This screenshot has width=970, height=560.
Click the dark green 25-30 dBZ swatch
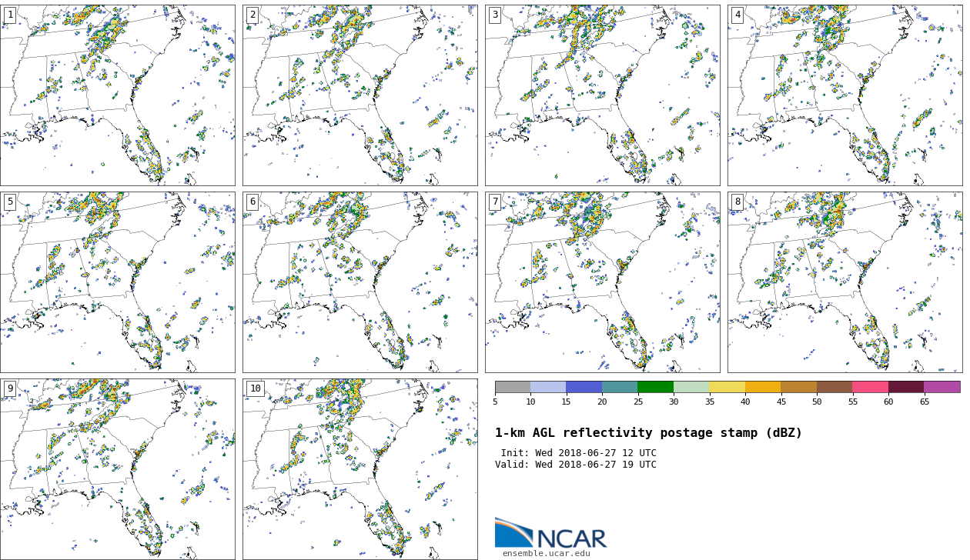656,387
